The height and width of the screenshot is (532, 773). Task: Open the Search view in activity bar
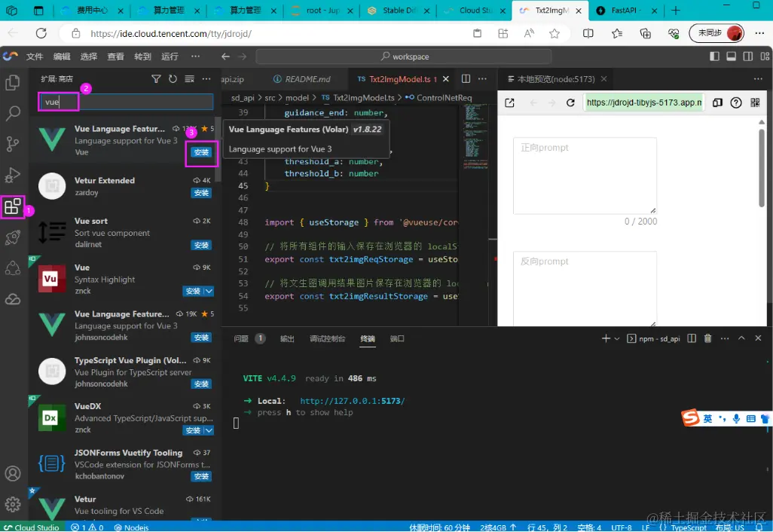(x=13, y=113)
